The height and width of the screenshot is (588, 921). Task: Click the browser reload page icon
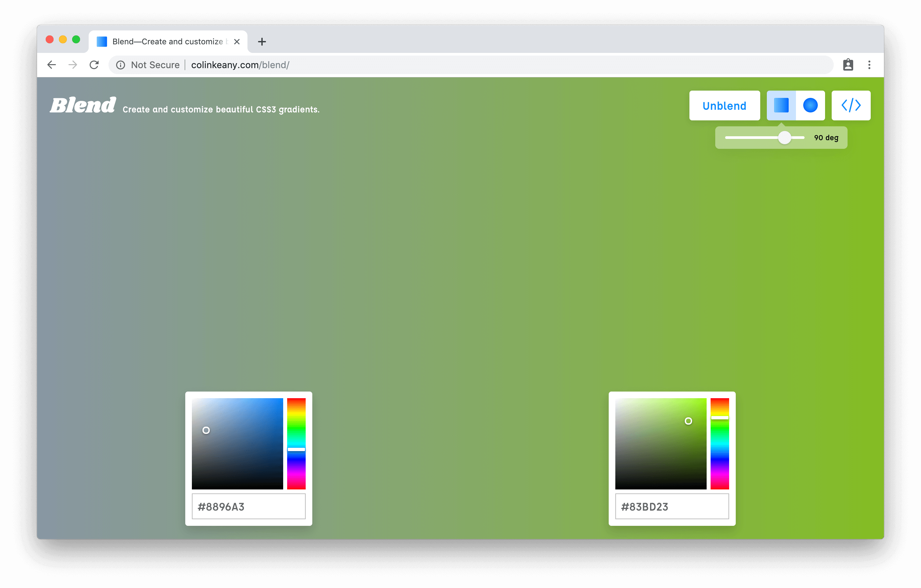click(94, 65)
